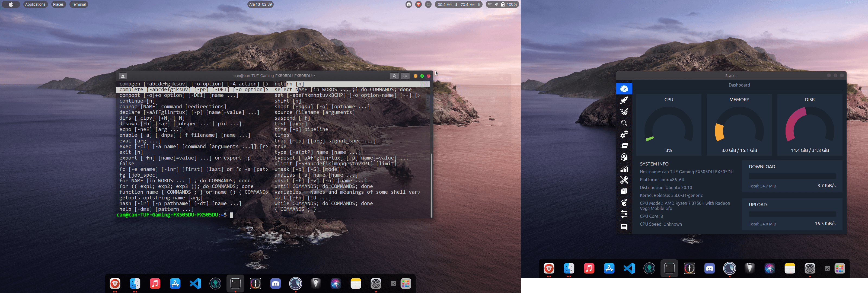This screenshot has height=293, width=868.
Task: Open the Places menu in top bar
Action: pos(58,4)
